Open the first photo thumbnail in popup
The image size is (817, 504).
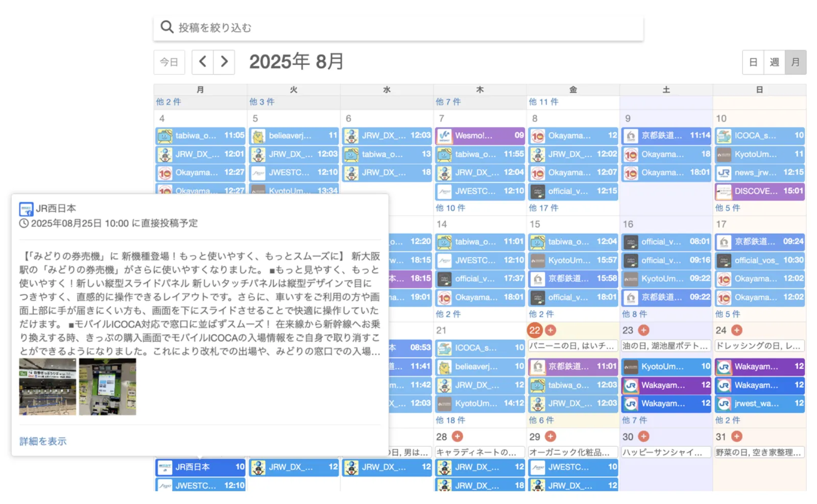pos(47,387)
